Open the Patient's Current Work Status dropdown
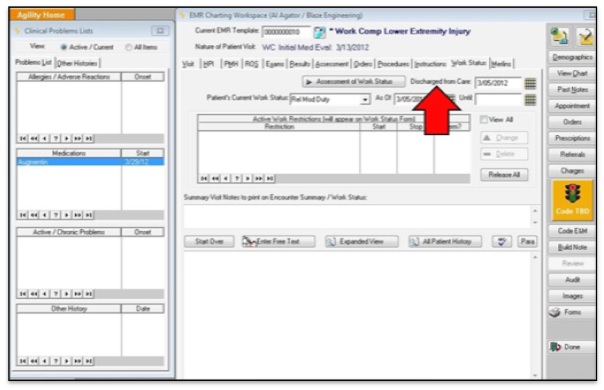Image resolution: width=604 pixels, height=390 pixels. (x=364, y=100)
